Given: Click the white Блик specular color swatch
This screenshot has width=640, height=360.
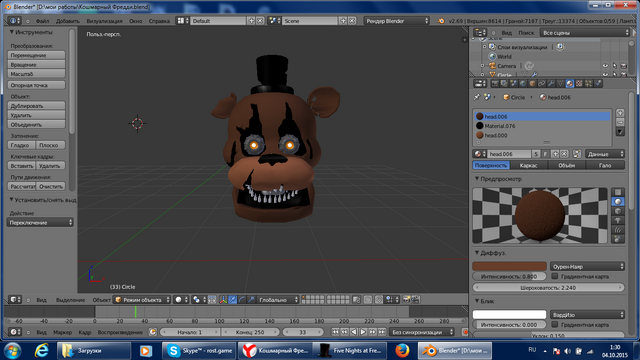Looking at the screenshot, I should [x=509, y=315].
